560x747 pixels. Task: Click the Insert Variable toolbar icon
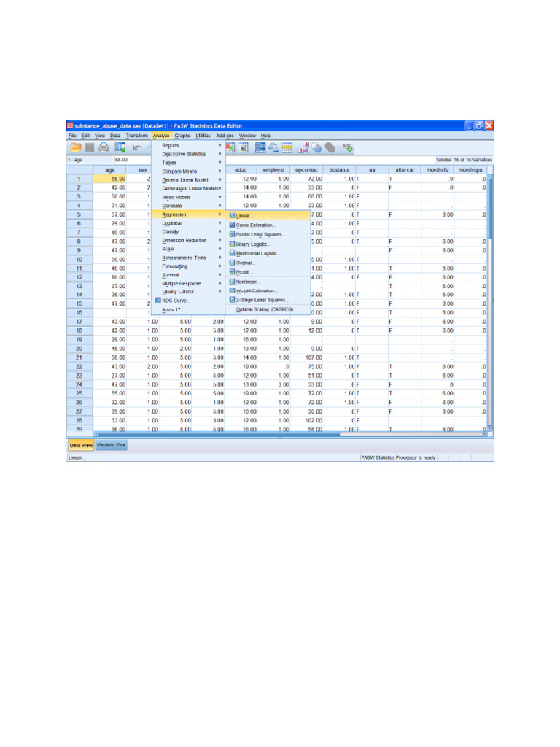pyautogui.click(x=244, y=147)
